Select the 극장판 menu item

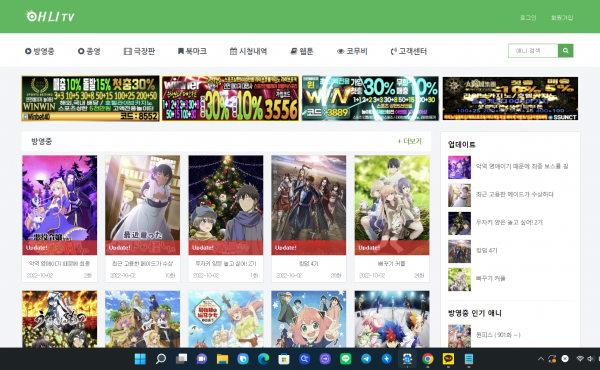[x=139, y=51]
